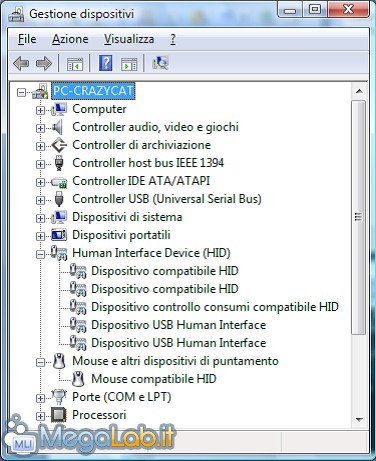Viewport: 376px width, 461px height.
Task: Click the Forward arrow toolbar button
Action: click(44, 63)
